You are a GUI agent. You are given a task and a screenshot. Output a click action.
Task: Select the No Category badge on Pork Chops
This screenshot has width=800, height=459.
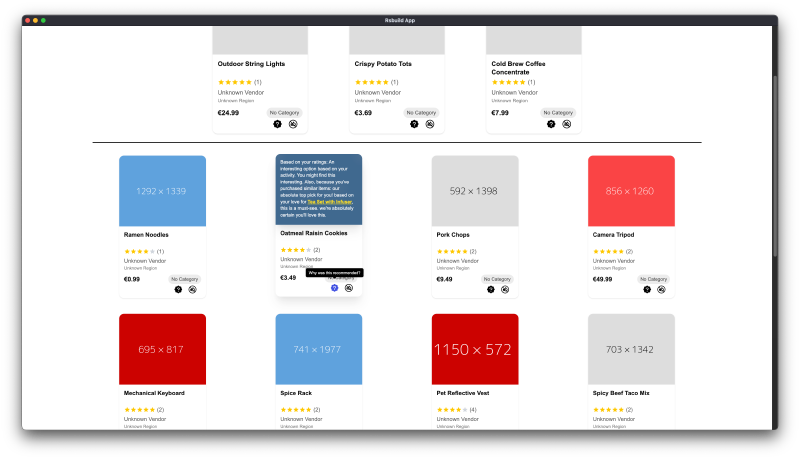coord(497,279)
